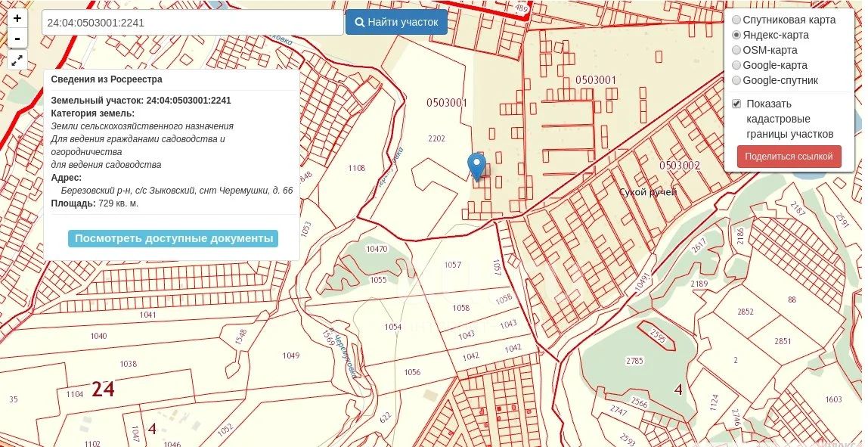Screen dimensions: 868x447
Task: Click parcel label 1124
Action: (x=714, y=401)
